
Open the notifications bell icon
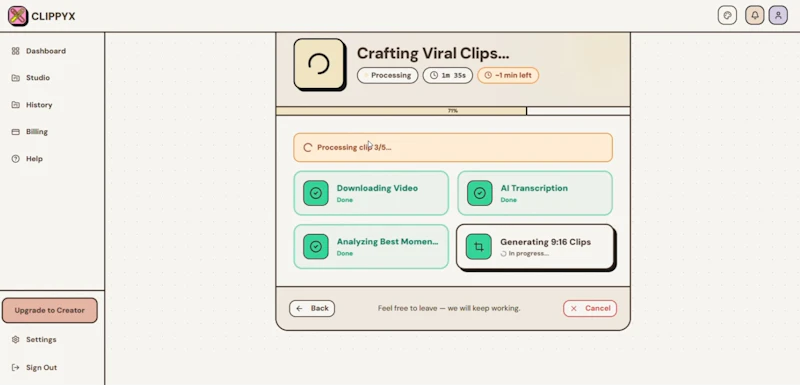pos(755,15)
